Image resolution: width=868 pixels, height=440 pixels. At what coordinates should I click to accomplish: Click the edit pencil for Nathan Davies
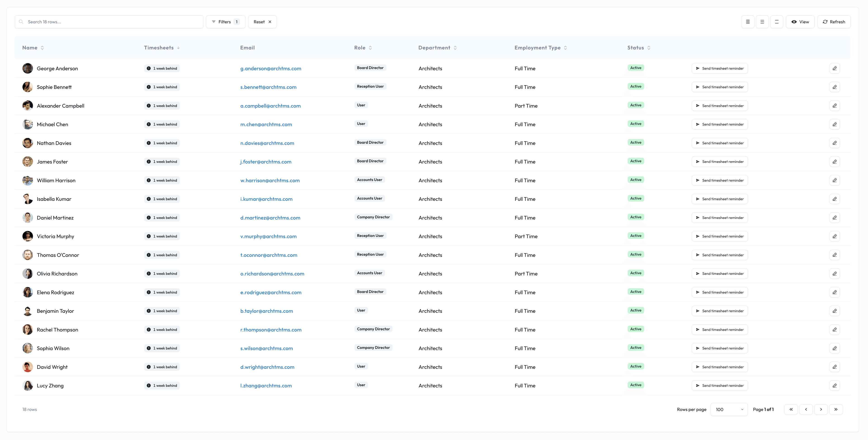835,143
